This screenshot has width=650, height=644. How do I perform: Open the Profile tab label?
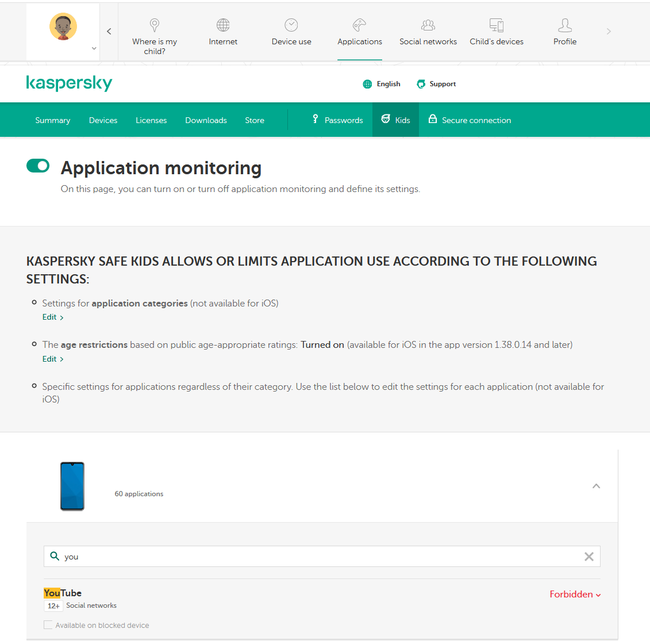point(565,41)
